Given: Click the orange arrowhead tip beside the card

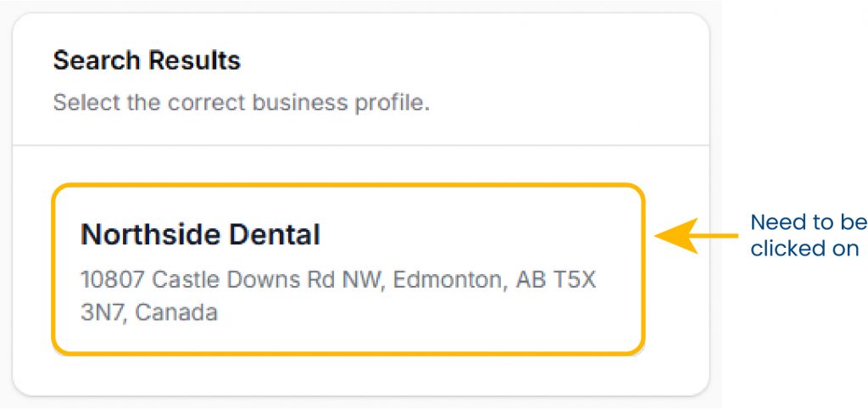Looking at the screenshot, I should tap(661, 237).
